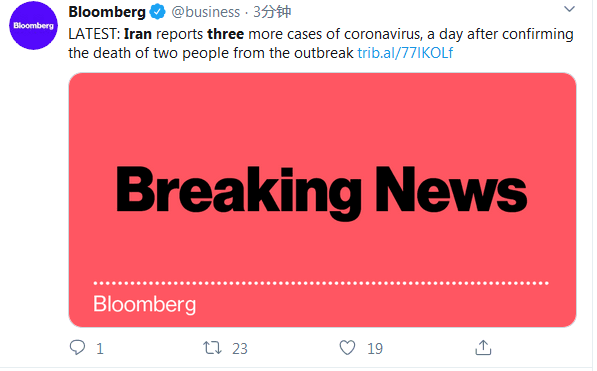Like the tweet with the heart icon
Viewport: 597px width, 371px height.
347,347
